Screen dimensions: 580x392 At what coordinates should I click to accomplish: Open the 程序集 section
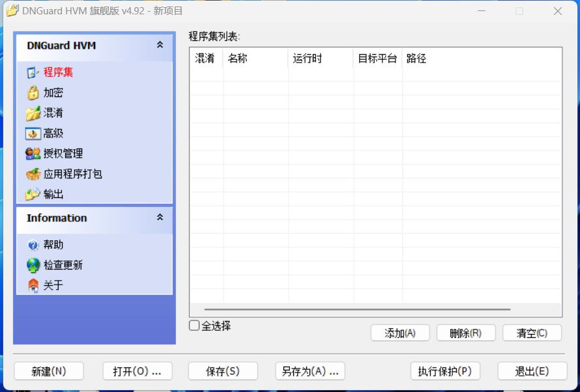(x=58, y=72)
